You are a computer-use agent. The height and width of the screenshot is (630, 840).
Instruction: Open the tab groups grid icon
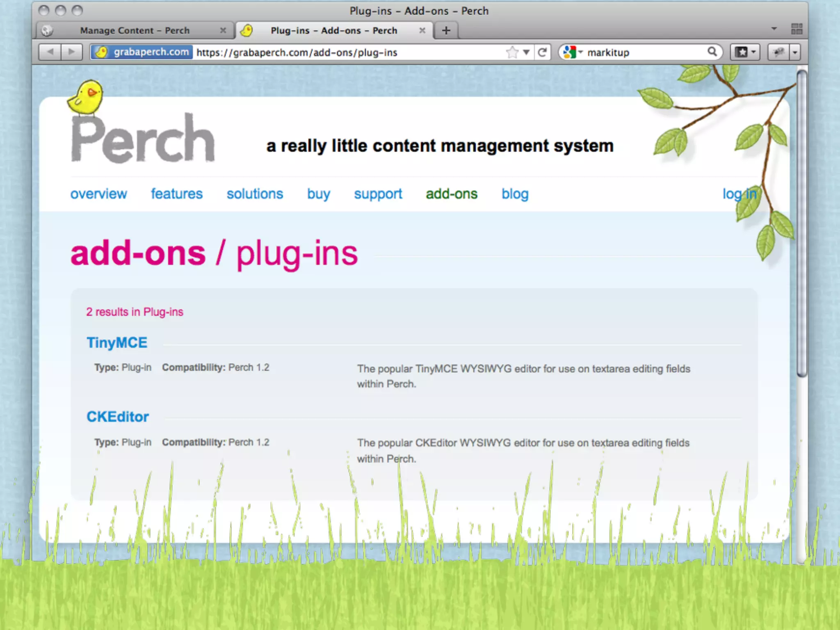click(x=797, y=29)
